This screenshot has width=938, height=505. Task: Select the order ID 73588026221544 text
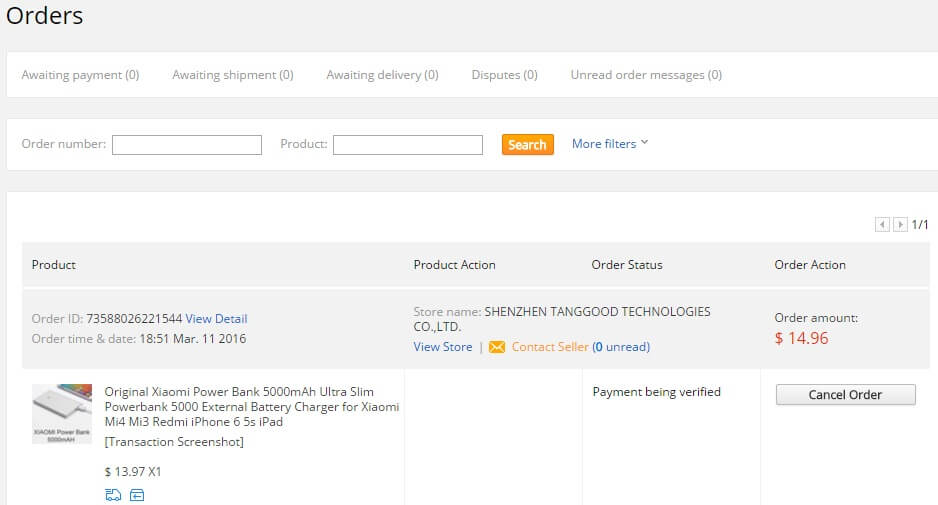pos(134,319)
